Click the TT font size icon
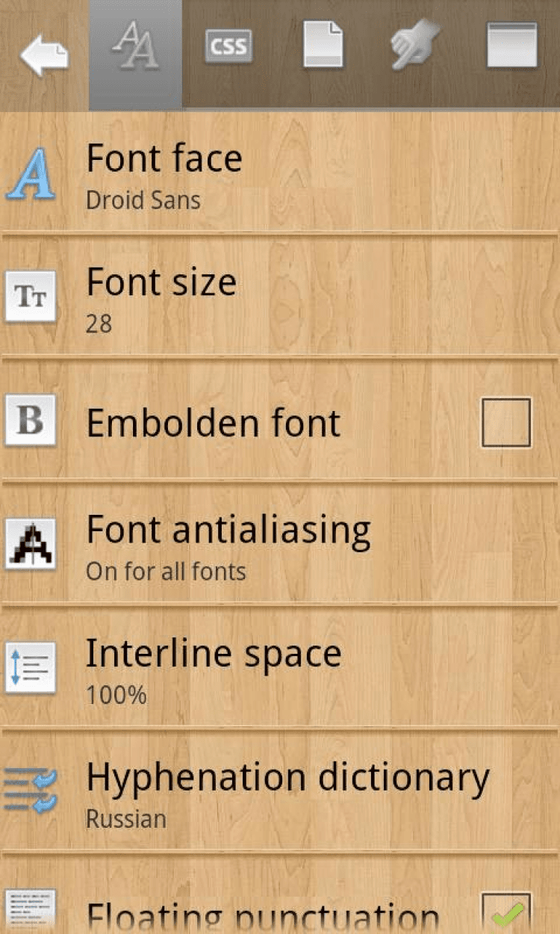Viewport: 560px width, 934px height. tap(31, 297)
